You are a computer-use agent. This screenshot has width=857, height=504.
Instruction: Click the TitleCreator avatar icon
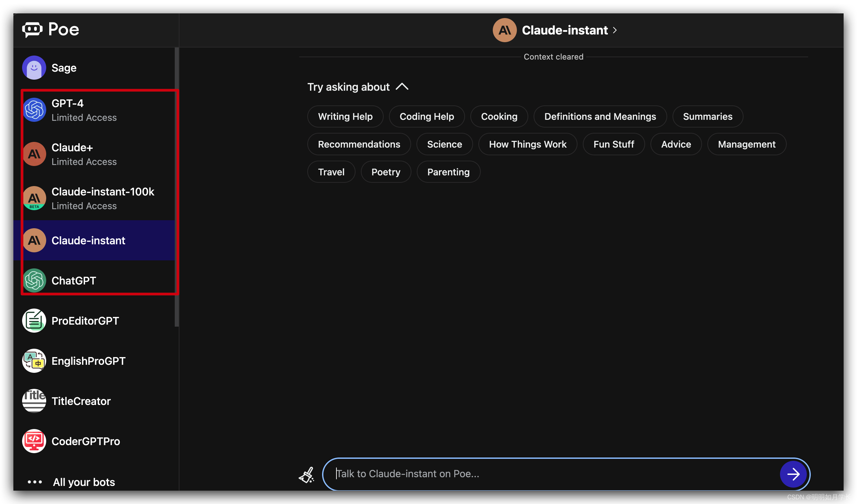click(x=34, y=401)
